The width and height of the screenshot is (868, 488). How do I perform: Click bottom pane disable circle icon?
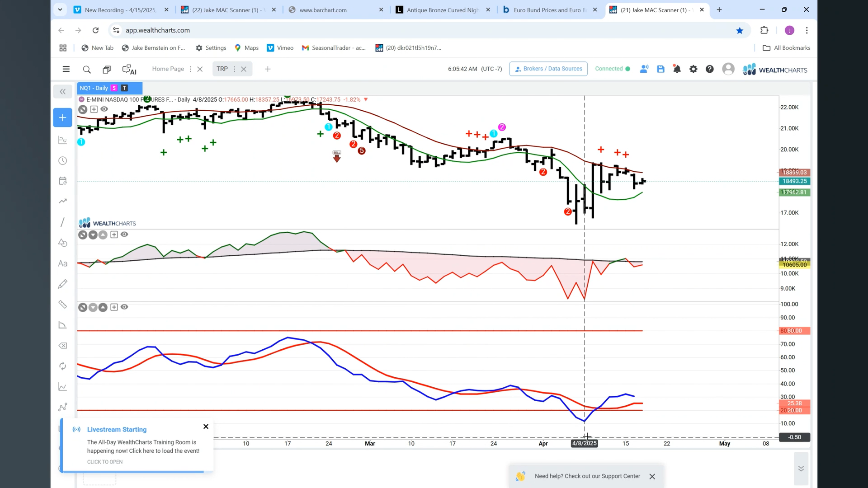[83, 308]
